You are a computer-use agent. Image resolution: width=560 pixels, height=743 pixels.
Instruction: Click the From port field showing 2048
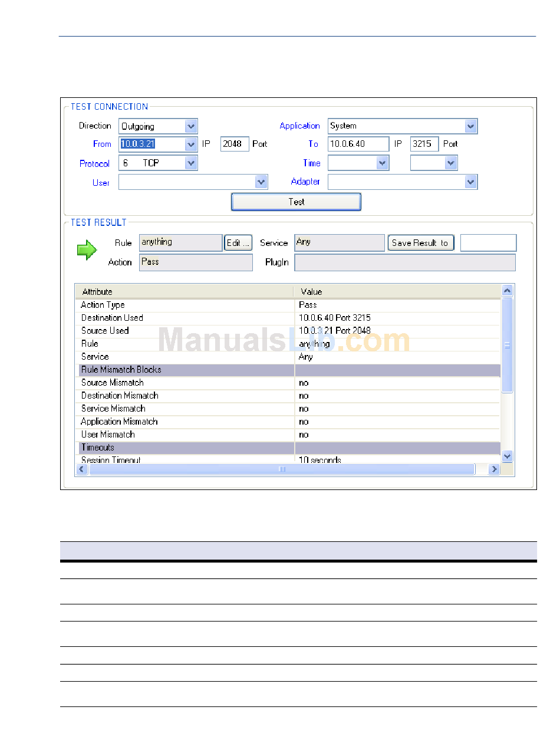235,144
